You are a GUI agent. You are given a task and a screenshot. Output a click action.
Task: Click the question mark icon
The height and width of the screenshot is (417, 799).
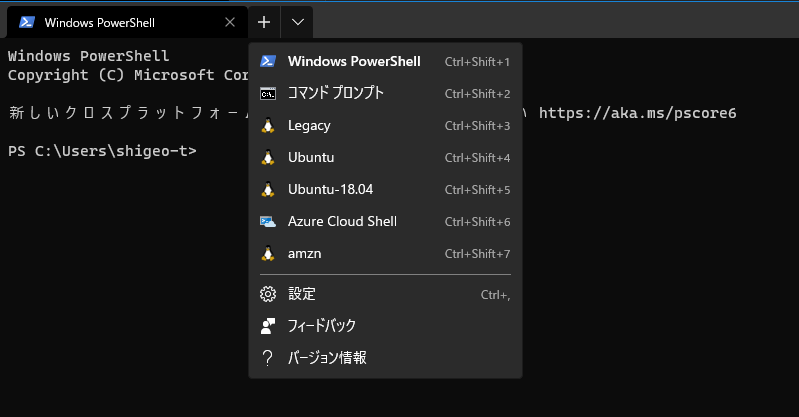pyautogui.click(x=268, y=358)
